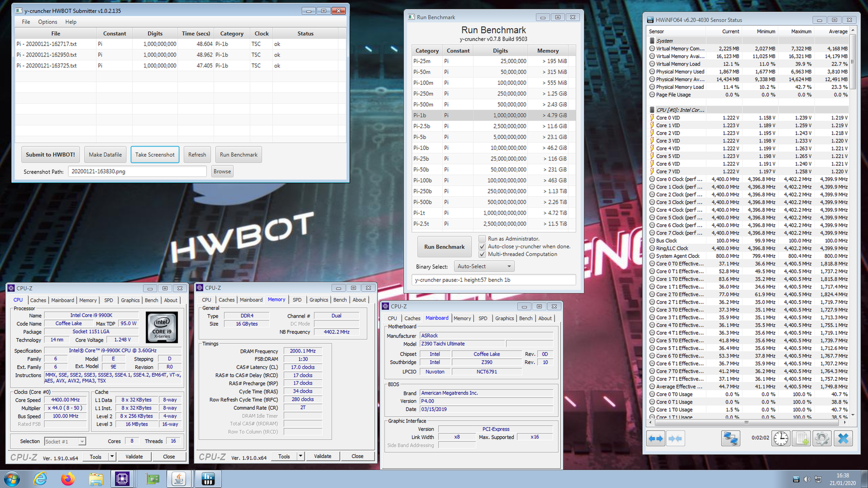Launch Internet Explorer from the taskbar
The height and width of the screenshot is (488, 868).
41,479
